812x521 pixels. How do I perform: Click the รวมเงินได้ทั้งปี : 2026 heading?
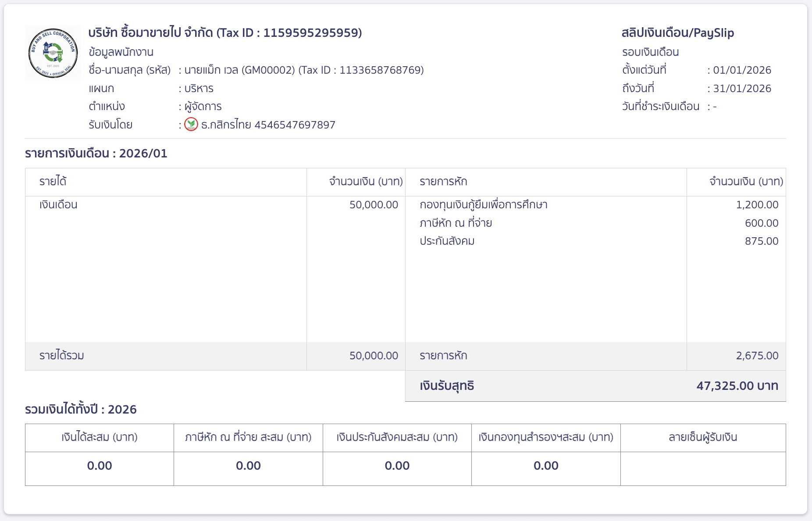tap(81, 409)
